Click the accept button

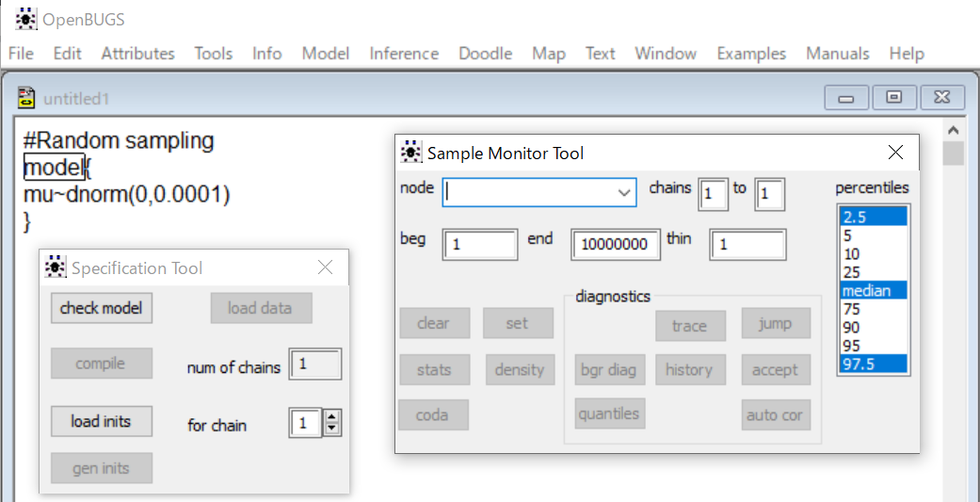777,369
